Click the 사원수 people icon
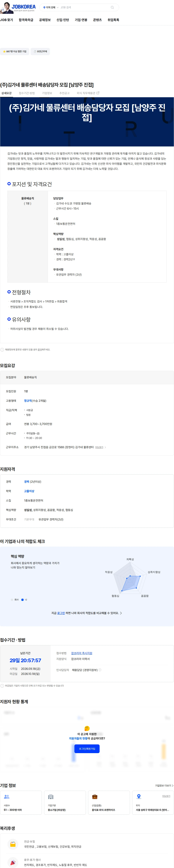This screenshot has width=174, height=868. pos(7,796)
